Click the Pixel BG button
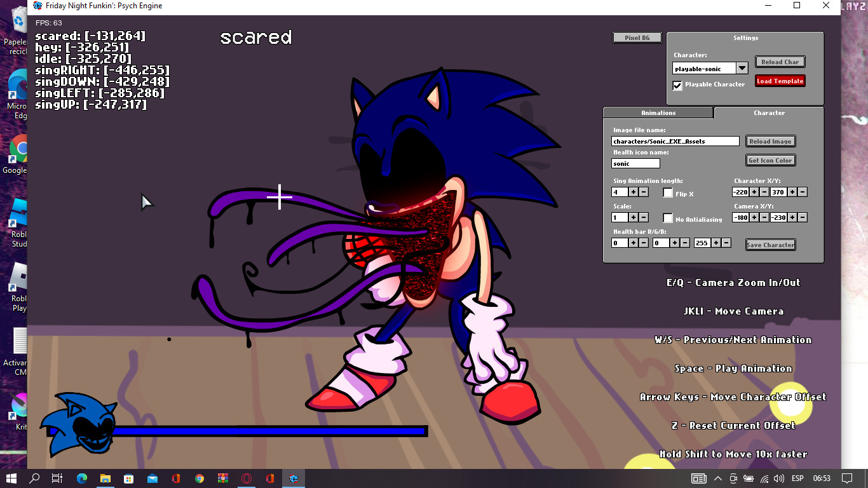This screenshot has height=488, width=868. 637,38
